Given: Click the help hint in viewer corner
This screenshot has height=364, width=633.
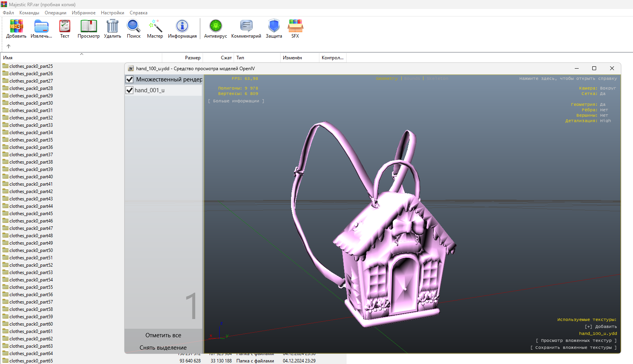Looking at the screenshot, I should 568,78.
